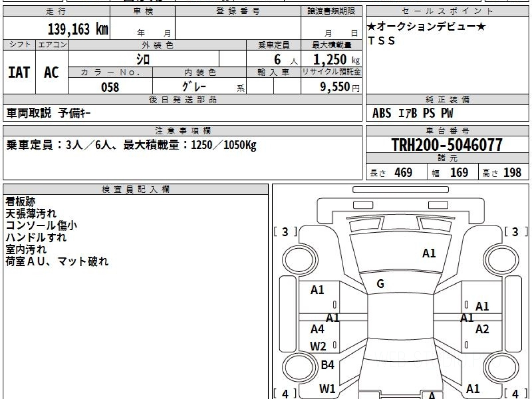This screenshot has height=399, width=532.
Task: Click the 乗車定員:3人/6人 notice line
Action: 131,145
